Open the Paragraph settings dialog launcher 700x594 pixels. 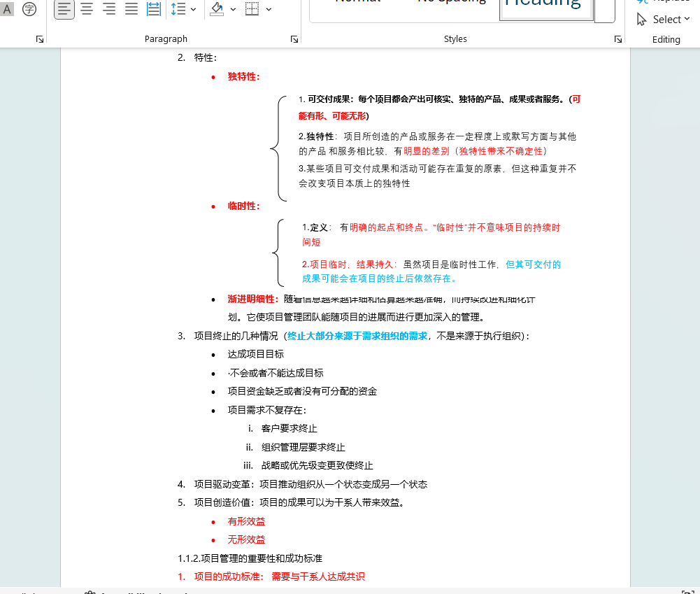(294, 40)
